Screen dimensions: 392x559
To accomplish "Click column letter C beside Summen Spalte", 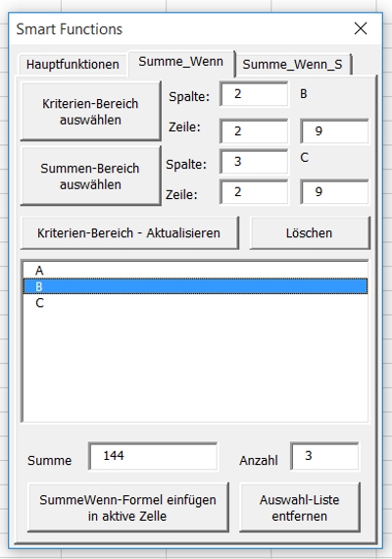I will tap(304, 158).
